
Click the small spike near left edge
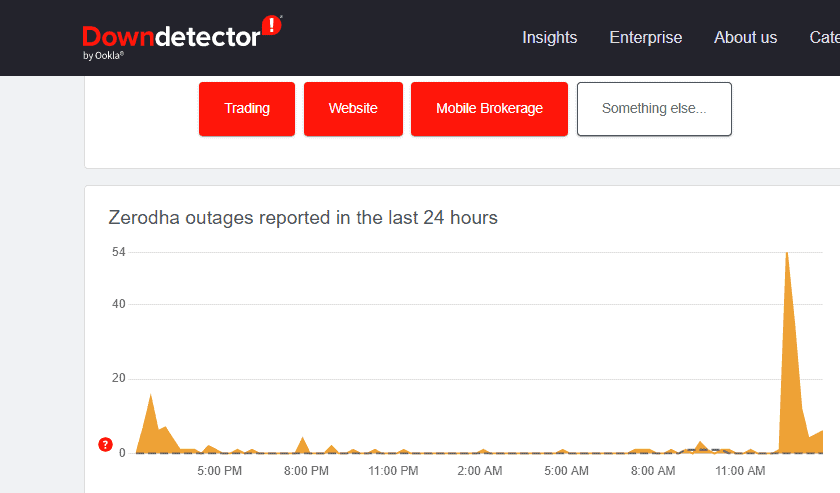click(151, 396)
